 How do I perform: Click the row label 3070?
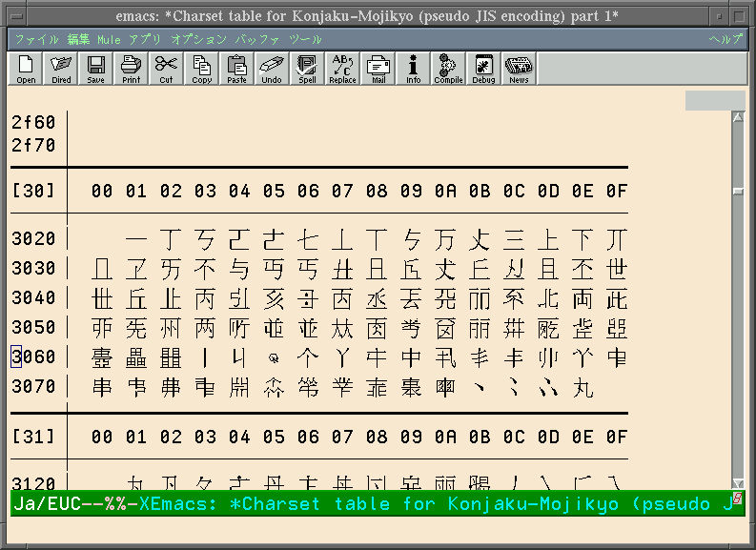pyautogui.click(x=33, y=387)
